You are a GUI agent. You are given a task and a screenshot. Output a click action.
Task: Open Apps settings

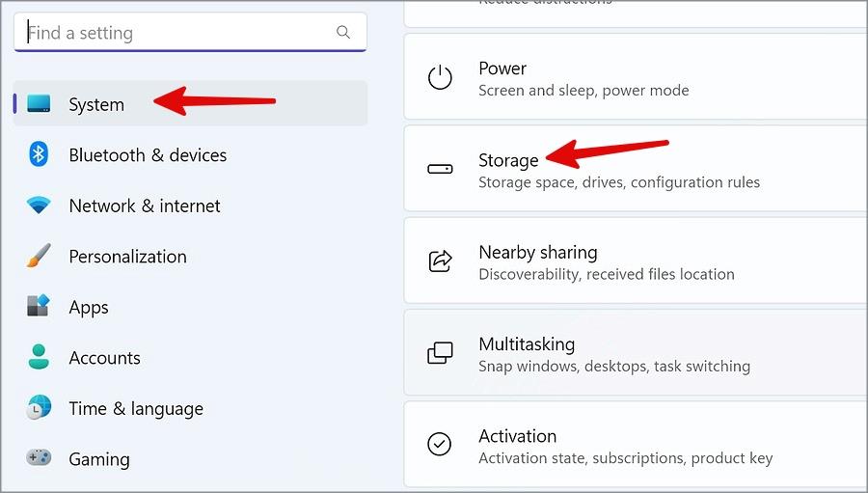89,308
